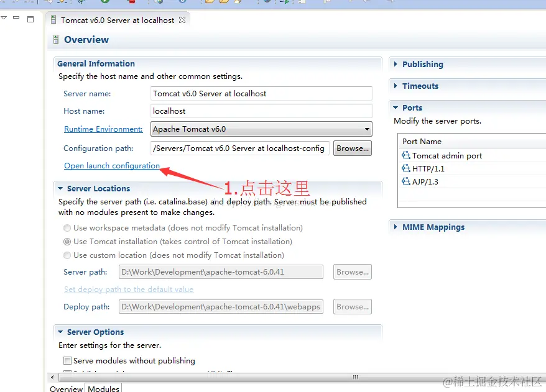Click Browse next to Deploy path
Viewport: 546px width, 392px height.
pyautogui.click(x=353, y=306)
